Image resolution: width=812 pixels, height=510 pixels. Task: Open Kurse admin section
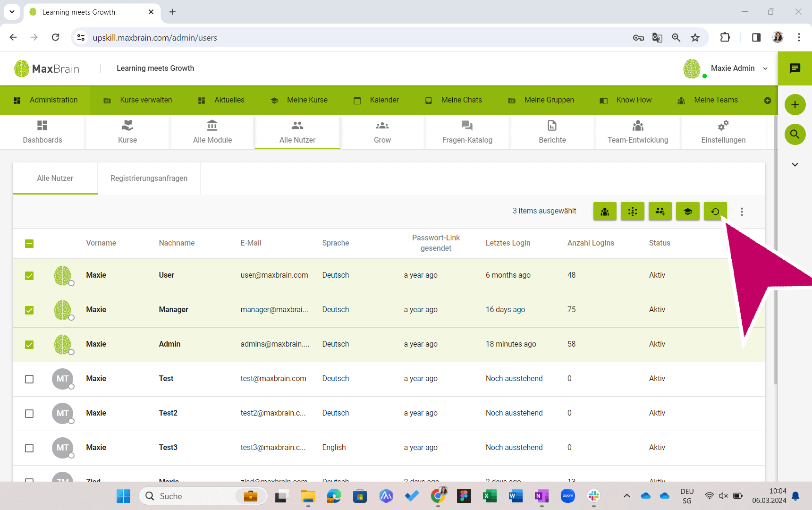tap(127, 132)
